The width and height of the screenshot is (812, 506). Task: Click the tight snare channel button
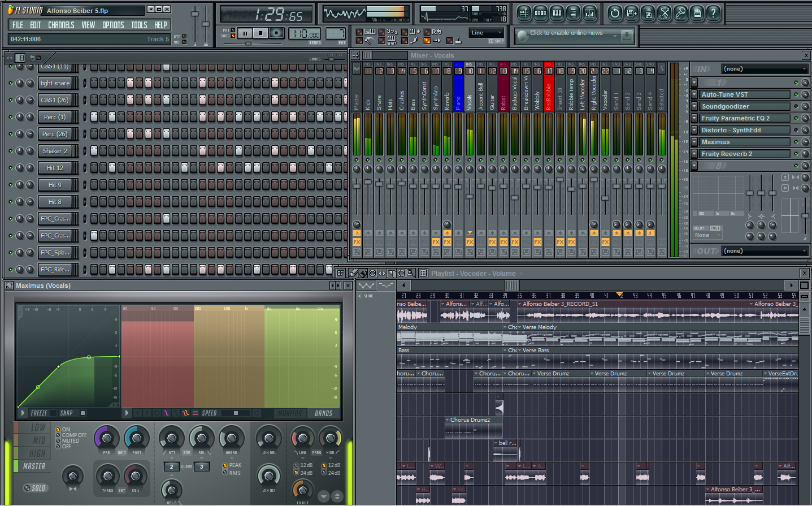click(x=55, y=83)
